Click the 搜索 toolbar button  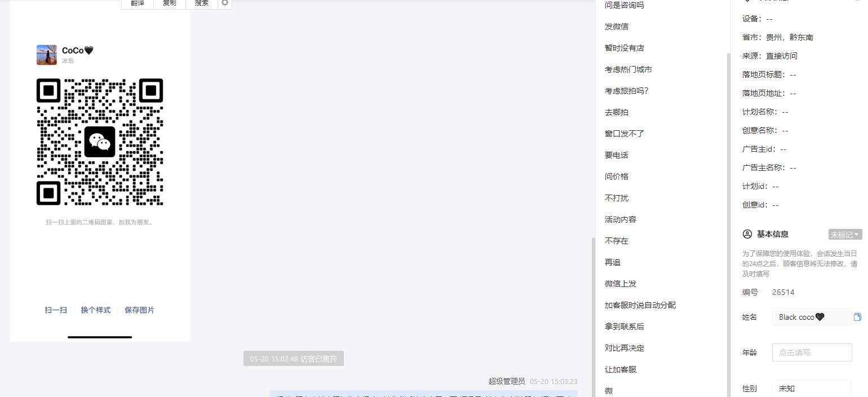pos(202,3)
